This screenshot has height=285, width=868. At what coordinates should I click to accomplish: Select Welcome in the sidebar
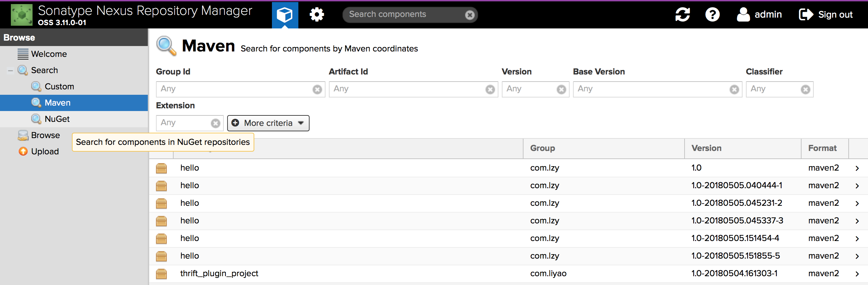(x=49, y=54)
